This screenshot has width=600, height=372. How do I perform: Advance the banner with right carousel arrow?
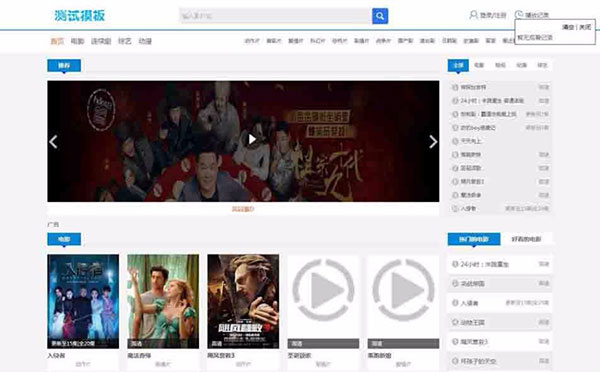tap(433, 142)
